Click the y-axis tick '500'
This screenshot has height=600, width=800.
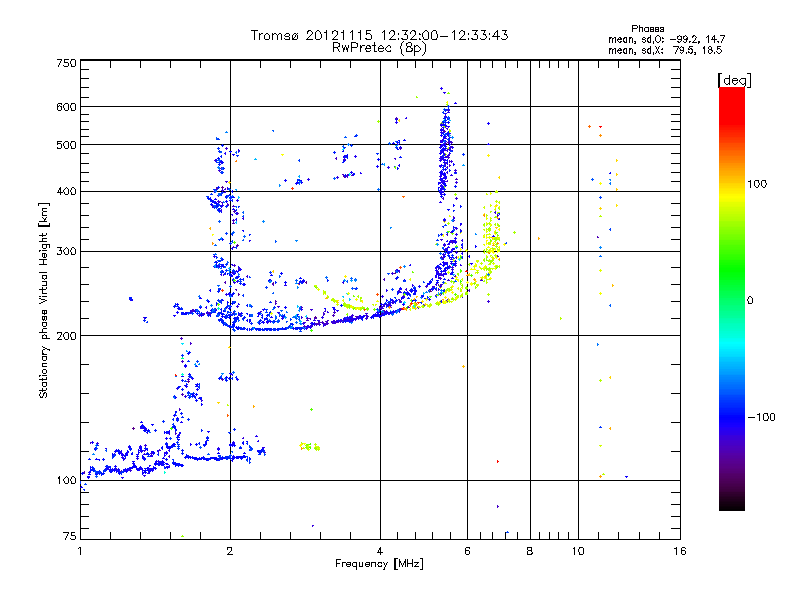[x=66, y=145]
